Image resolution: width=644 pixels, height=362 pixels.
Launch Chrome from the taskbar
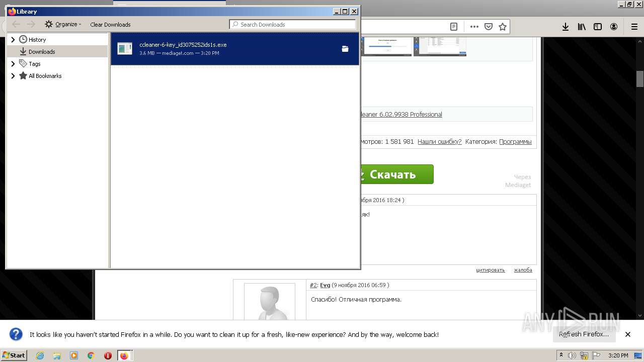(91, 355)
